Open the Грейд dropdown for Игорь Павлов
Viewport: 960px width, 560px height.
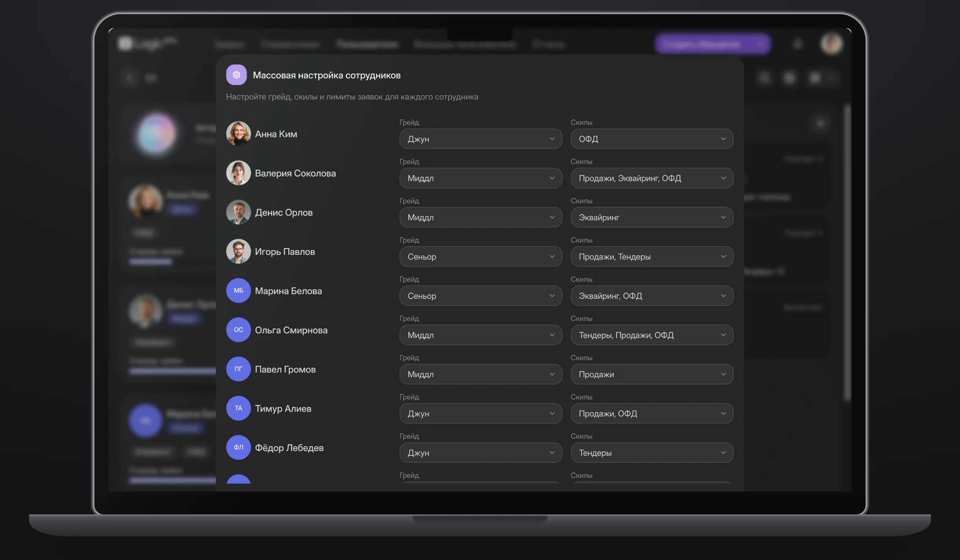pos(481,256)
